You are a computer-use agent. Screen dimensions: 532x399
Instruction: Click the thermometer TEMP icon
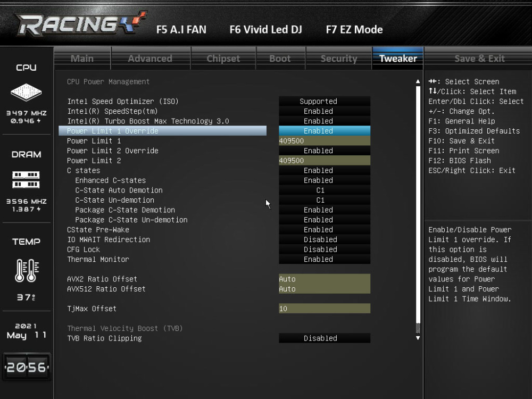27,270
